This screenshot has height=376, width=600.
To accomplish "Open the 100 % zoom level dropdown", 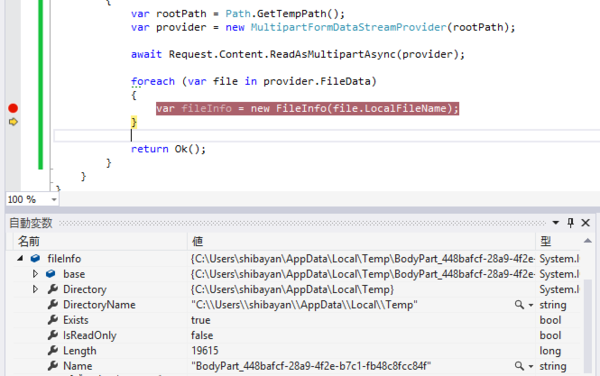I will [54, 200].
